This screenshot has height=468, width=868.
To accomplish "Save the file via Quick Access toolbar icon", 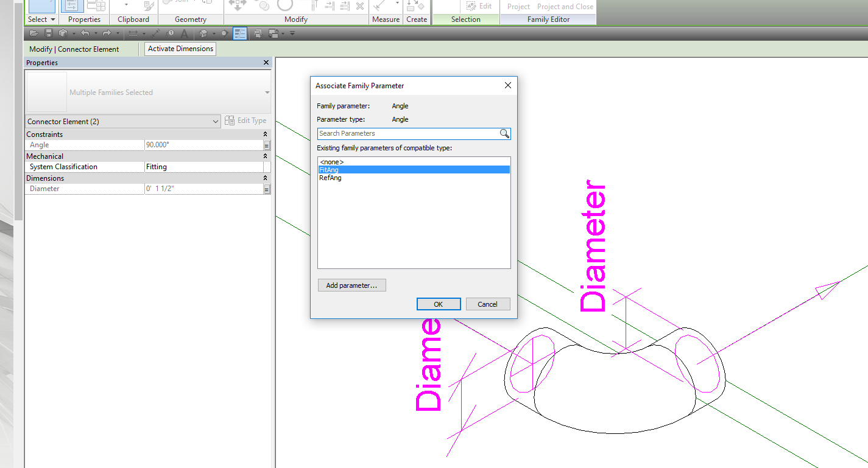I will pos(49,32).
